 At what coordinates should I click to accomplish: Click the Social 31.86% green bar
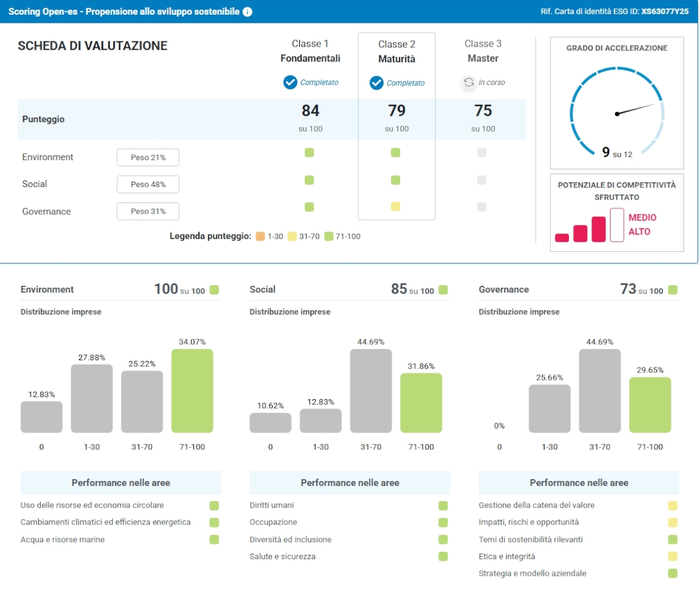pyautogui.click(x=421, y=403)
